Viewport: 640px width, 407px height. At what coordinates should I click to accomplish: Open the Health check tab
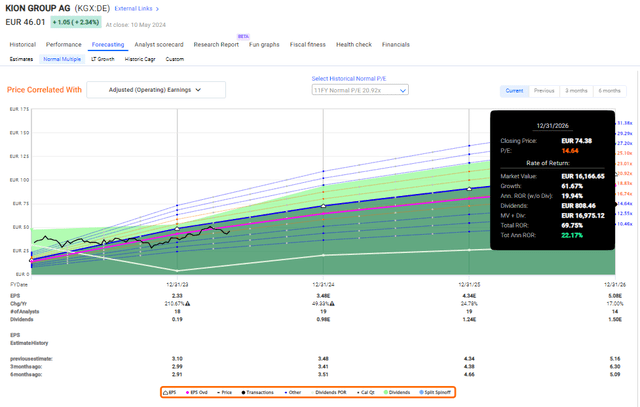click(354, 44)
